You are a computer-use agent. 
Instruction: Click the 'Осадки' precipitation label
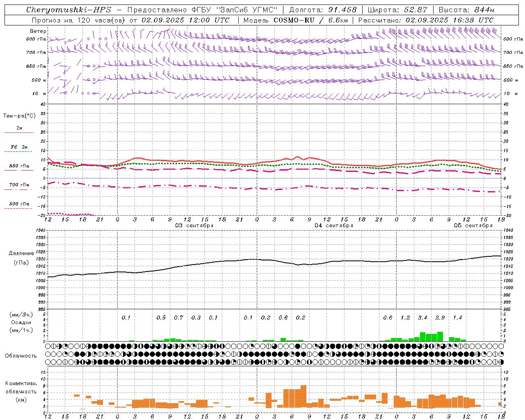(21, 322)
